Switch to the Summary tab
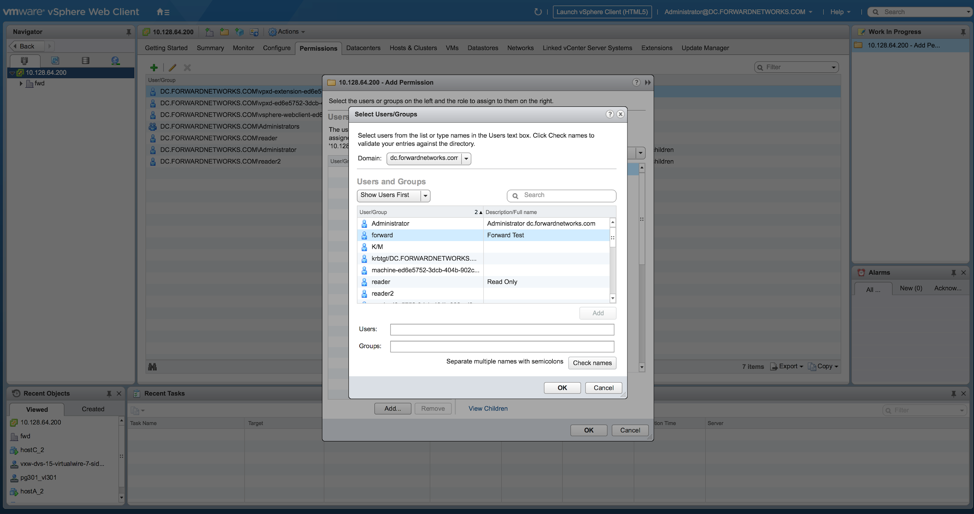The height and width of the screenshot is (514, 974). click(210, 48)
